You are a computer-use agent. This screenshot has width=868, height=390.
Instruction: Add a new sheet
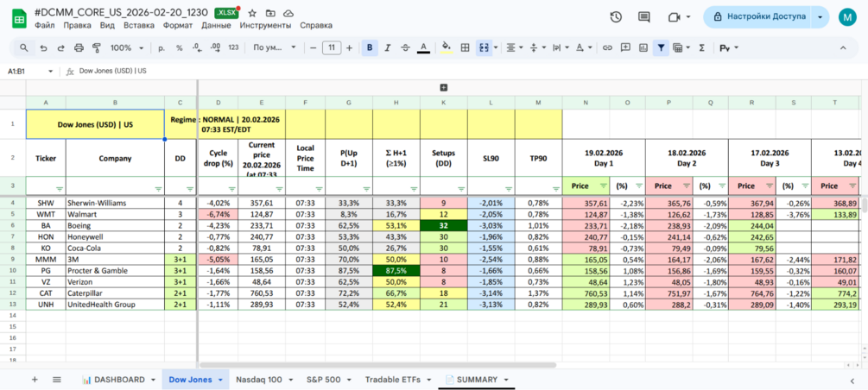[x=35, y=380]
